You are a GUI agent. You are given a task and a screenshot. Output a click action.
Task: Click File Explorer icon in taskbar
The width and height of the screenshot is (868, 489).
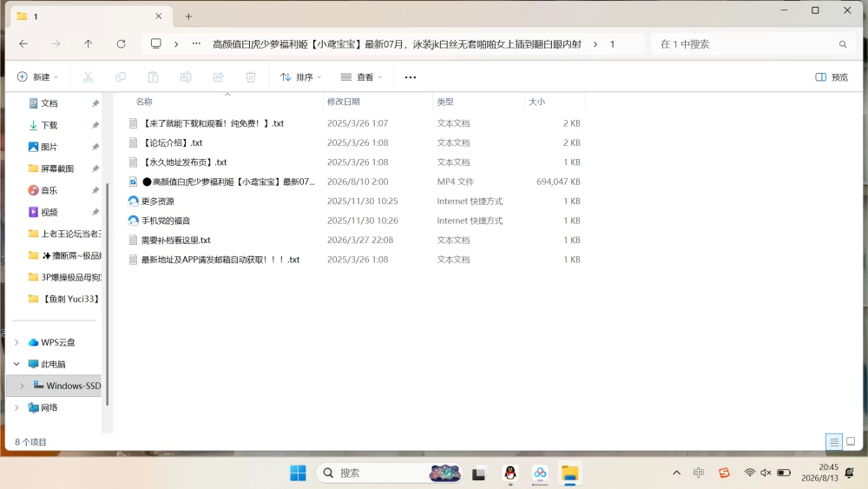coord(569,473)
